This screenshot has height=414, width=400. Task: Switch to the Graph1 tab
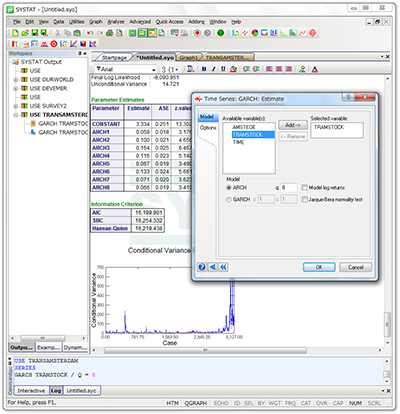click(188, 58)
